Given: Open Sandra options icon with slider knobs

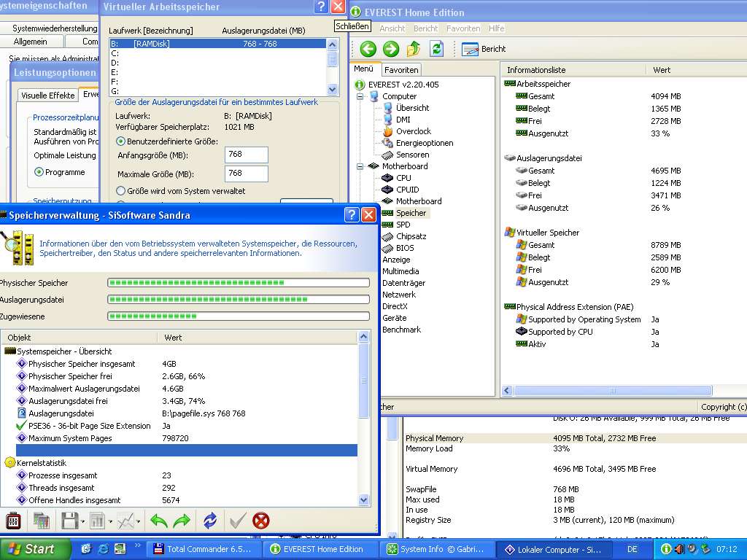Looking at the screenshot, I should click(x=13, y=521).
